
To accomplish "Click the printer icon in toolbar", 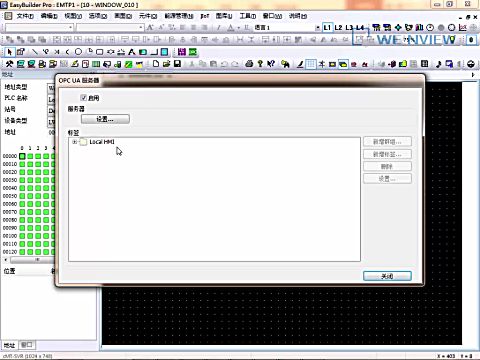I will pyautogui.click(x=249, y=64).
